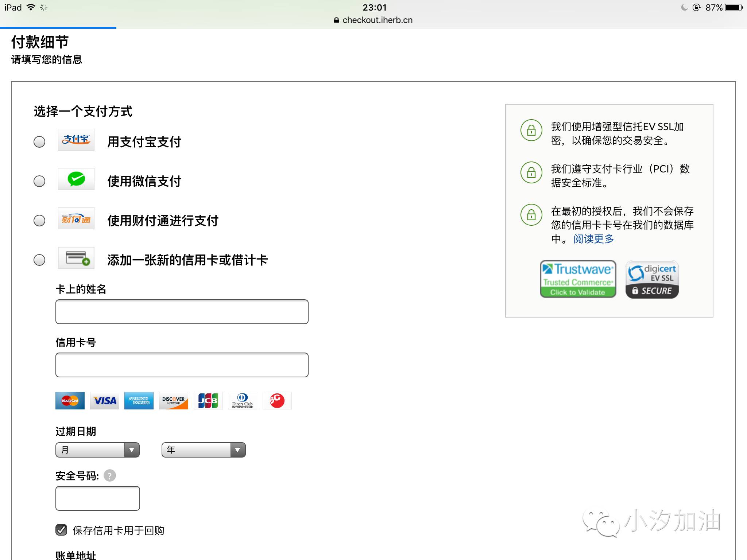Click the Wi-Fi status indicator in menu bar
747x560 pixels.
[x=31, y=7]
